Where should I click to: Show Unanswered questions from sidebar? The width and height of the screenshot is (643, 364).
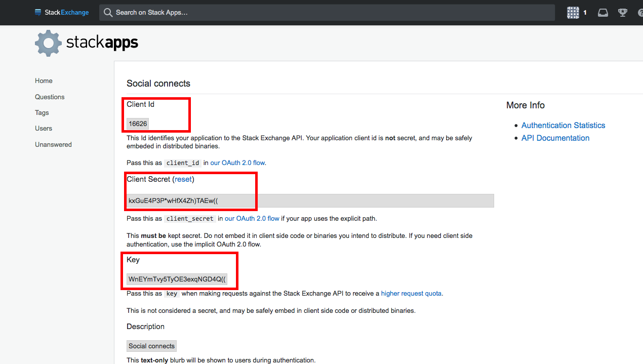(53, 144)
